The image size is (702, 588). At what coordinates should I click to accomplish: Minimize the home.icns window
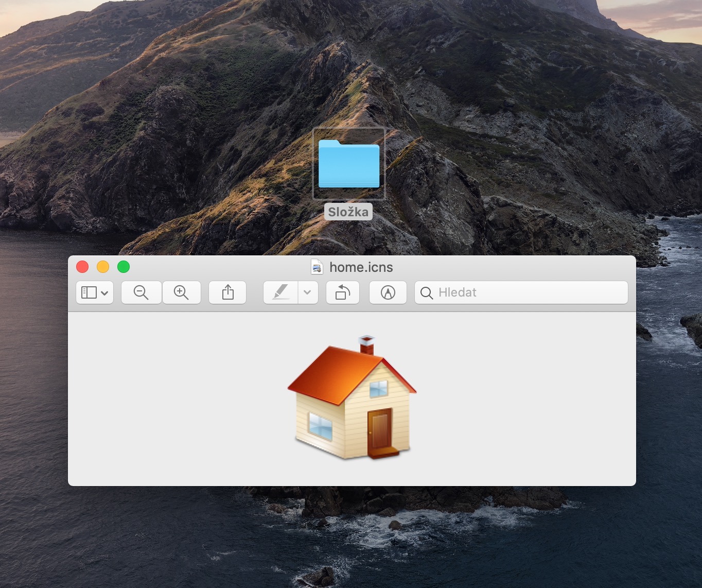click(103, 267)
